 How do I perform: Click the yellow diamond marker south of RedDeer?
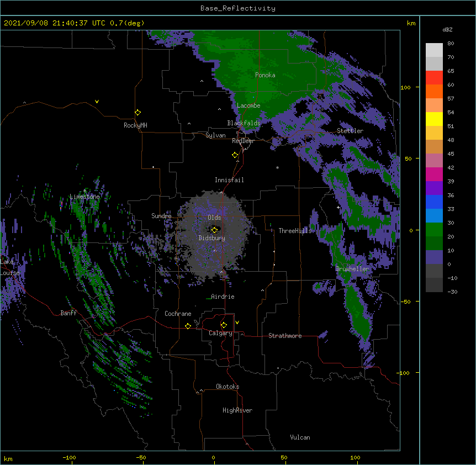[235, 155]
